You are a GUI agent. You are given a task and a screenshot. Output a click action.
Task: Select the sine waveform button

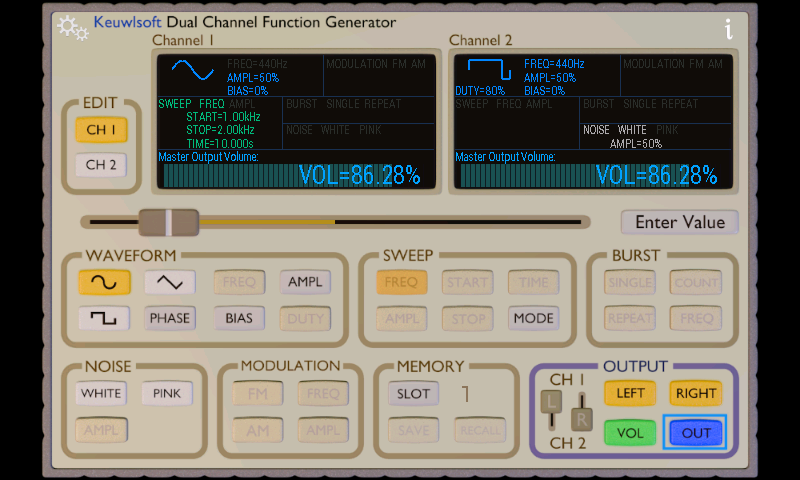(104, 282)
